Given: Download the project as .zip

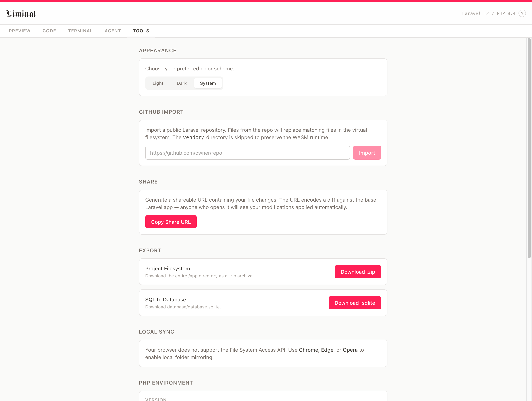Looking at the screenshot, I should [x=358, y=272].
